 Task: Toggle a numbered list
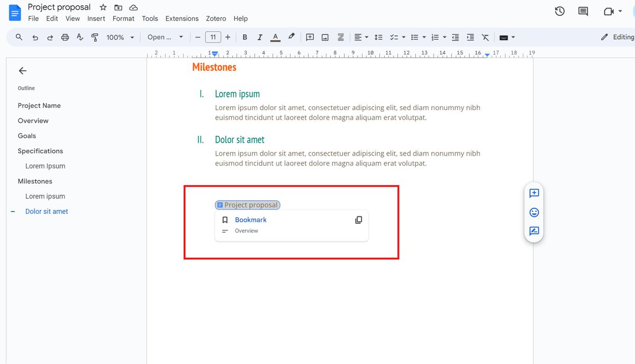click(435, 37)
